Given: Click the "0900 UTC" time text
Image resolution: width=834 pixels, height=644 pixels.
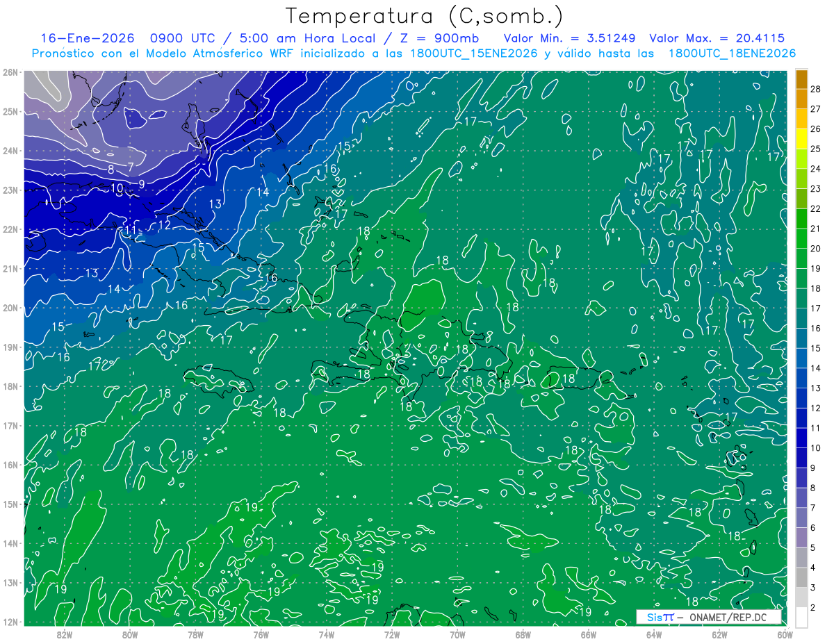Looking at the screenshot, I should (186, 38).
